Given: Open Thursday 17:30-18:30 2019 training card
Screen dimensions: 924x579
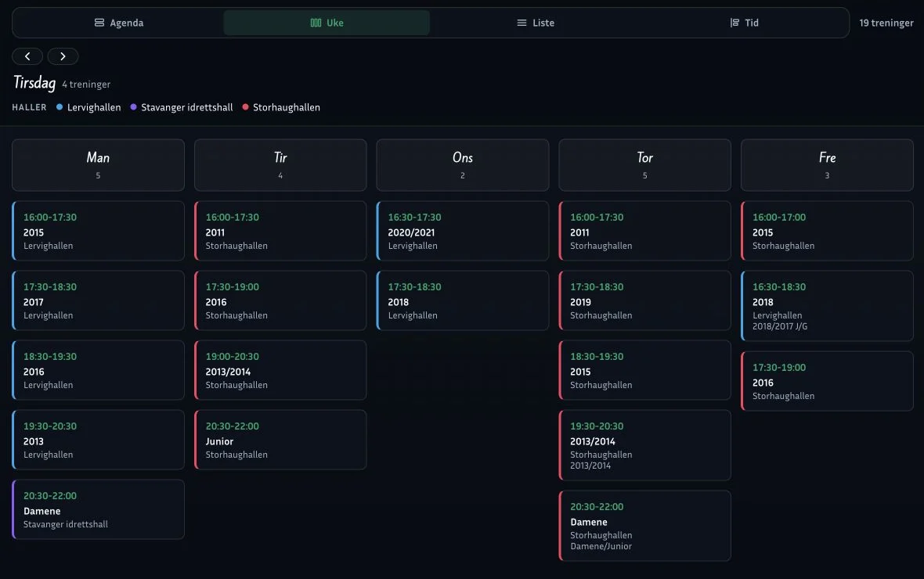Looking at the screenshot, I should coord(644,300).
